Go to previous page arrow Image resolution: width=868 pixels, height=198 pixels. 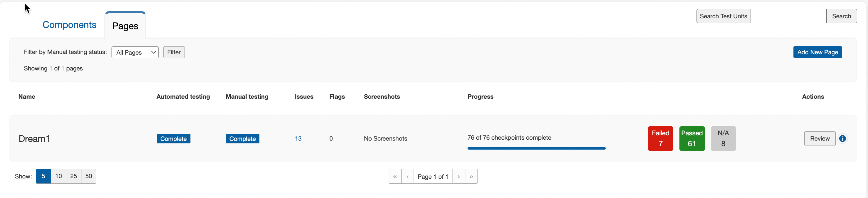[407, 177]
